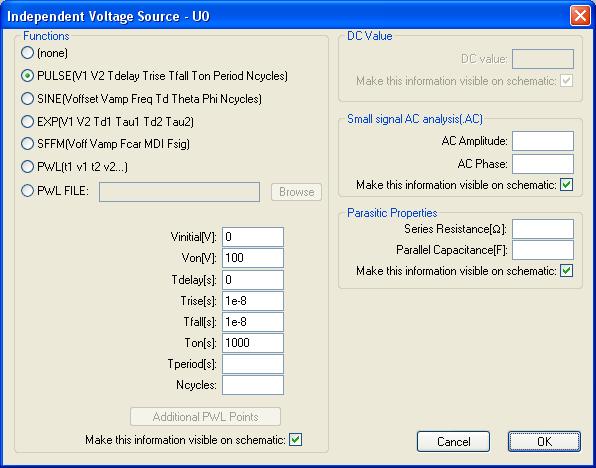596x468 pixels.
Task: Focus the Tperiod[s] input field
Action: tap(253, 364)
